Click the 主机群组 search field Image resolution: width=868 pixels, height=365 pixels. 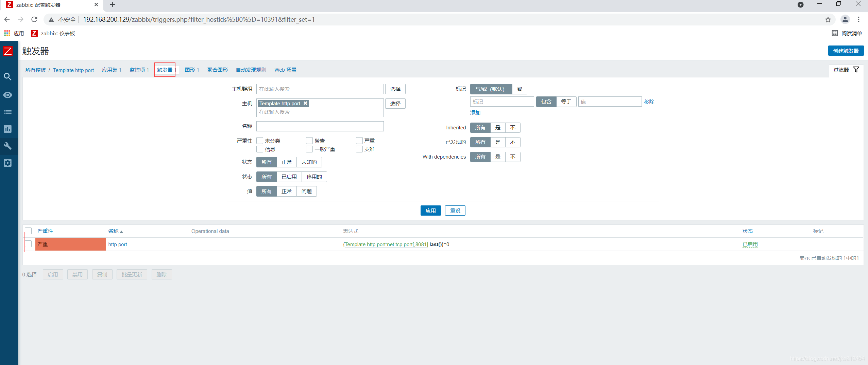(320, 89)
